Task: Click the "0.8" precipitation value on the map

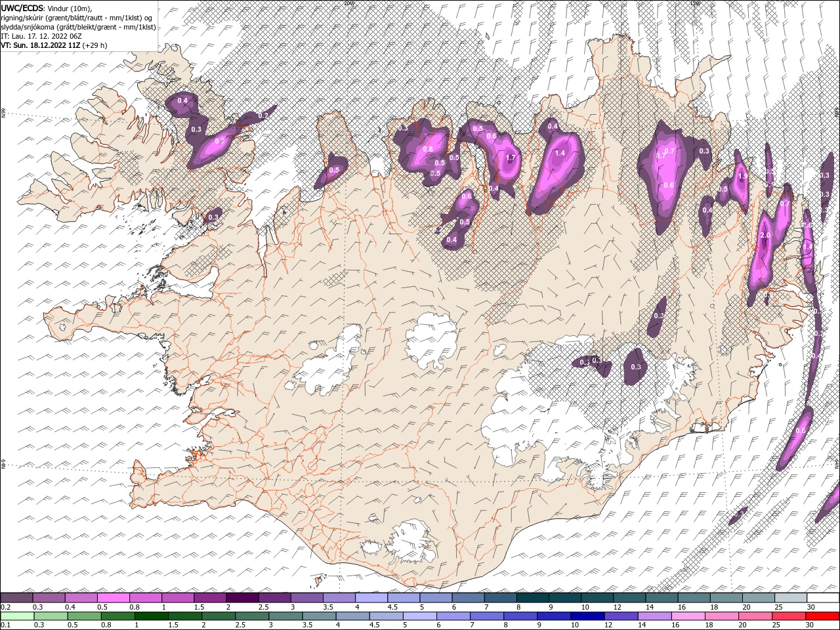Action: point(428,149)
